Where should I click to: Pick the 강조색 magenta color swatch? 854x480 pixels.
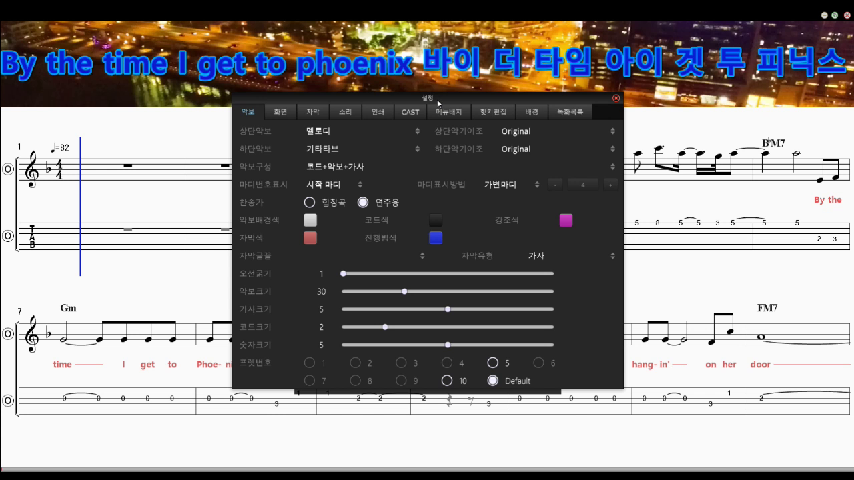(x=566, y=220)
